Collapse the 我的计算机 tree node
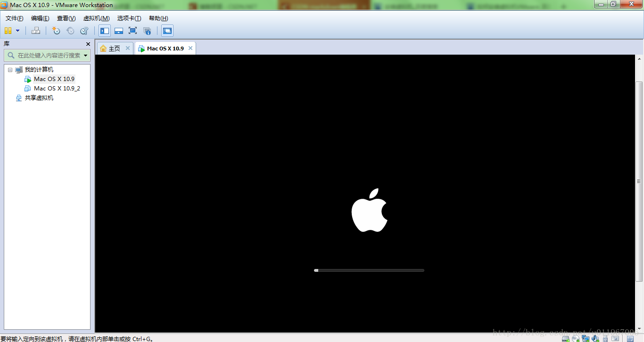Screen dimensions: 644x342 (10, 70)
